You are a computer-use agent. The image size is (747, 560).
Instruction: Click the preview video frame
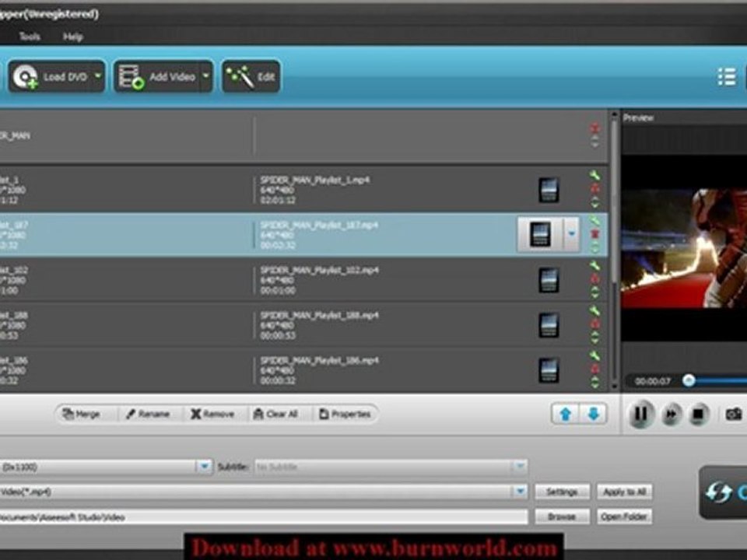[684, 248]
